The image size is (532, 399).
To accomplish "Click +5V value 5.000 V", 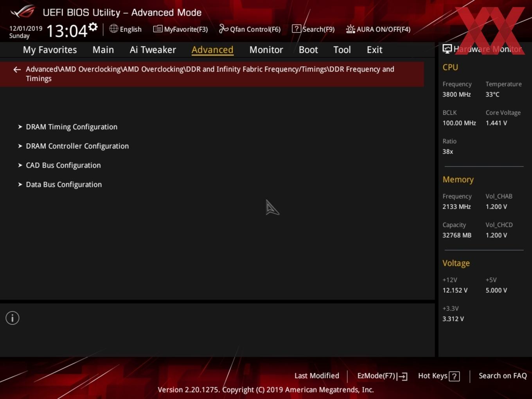I will (496, 290).
